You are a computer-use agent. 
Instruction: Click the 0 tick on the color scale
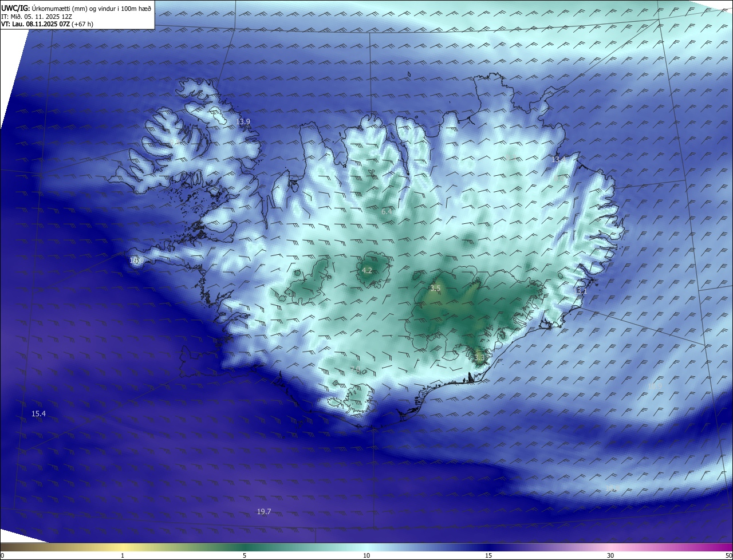pos(2,555)
